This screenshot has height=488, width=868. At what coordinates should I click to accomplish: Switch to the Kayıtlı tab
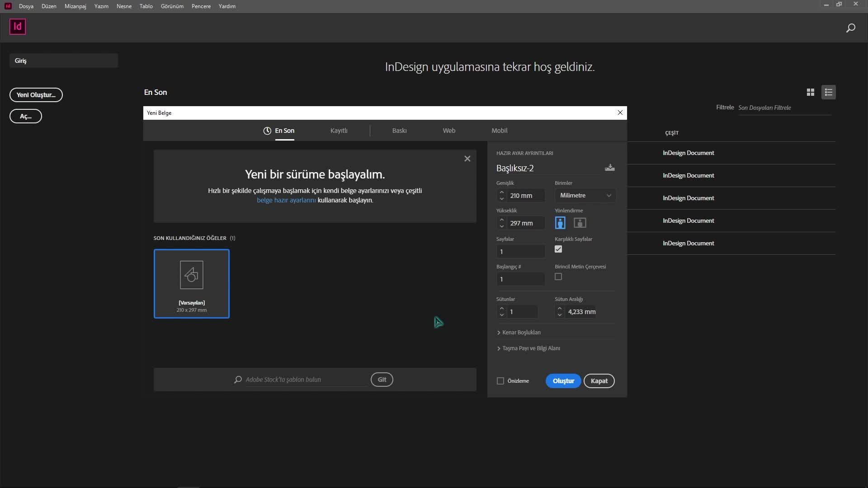[339, 131]
